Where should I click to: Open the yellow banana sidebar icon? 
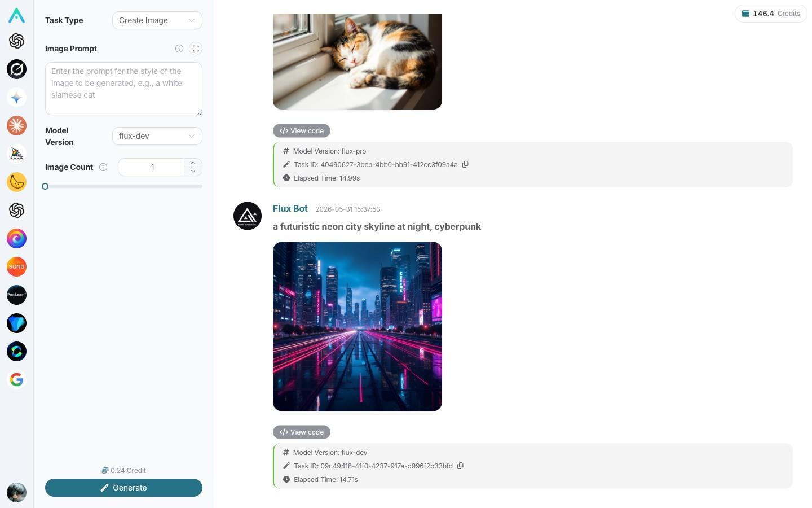[16, 182]
